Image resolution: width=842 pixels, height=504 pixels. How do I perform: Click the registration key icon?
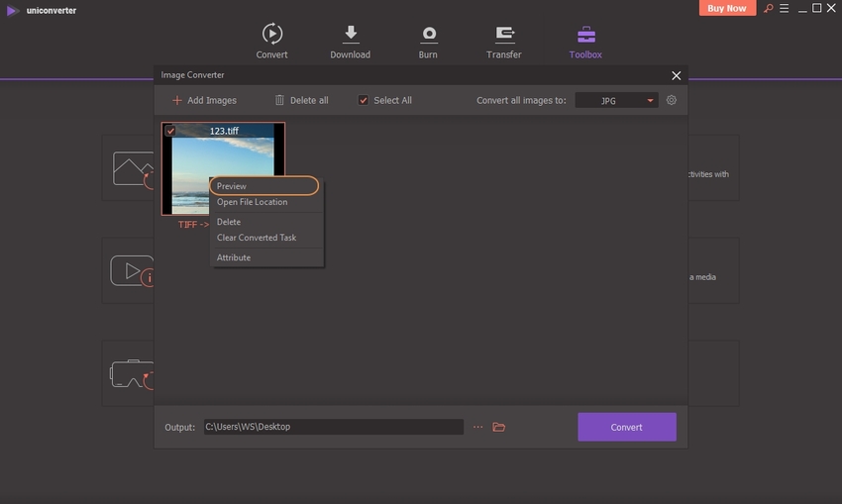pyautogui.click(x=766, y=9)
